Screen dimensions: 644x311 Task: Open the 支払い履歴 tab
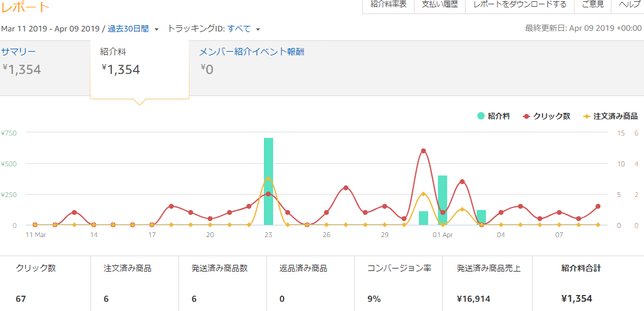(x=439, y=4)
